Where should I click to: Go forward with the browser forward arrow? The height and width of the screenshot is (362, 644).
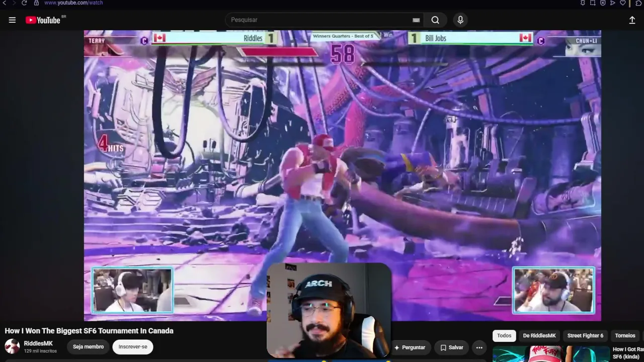14,3
